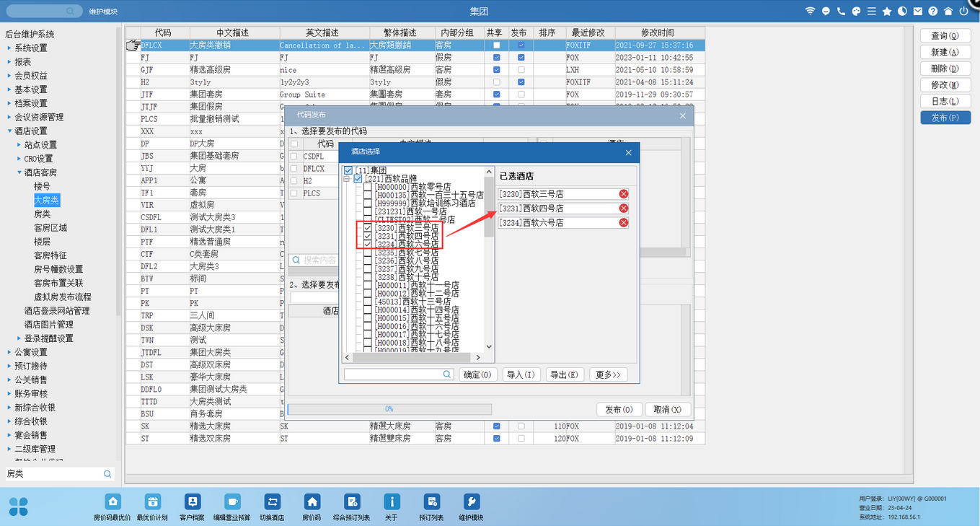Click 导入(I) button
The image size is (980, 526).
(x=521, y=374)
